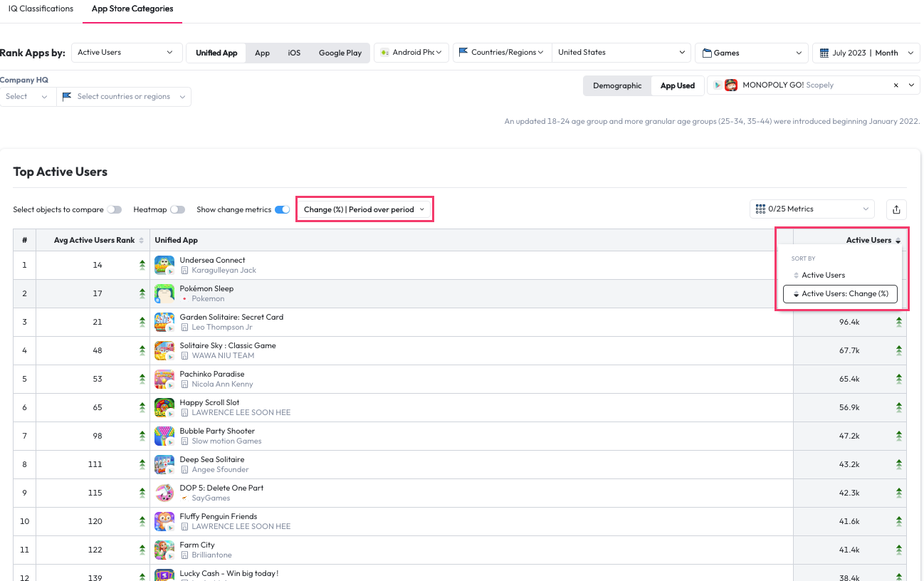
Task: Click Pokémon Sleep app icon
Action: (164, 293)
